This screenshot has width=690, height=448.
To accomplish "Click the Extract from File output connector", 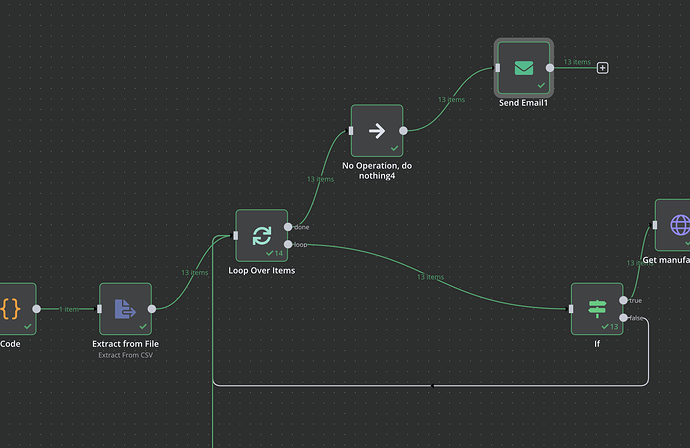I will pyautogui.click(x=152, y=309).
